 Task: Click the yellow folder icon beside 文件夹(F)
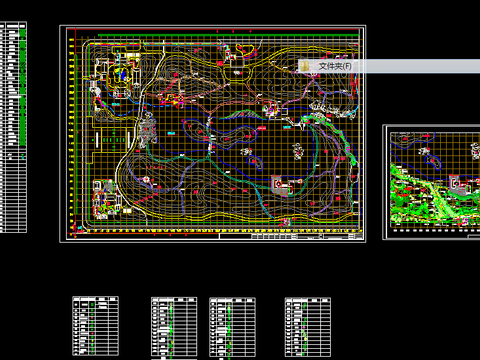pyautogui.click(x=304, y=66)
